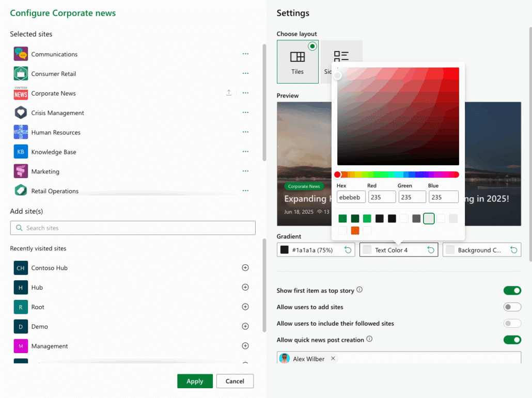Click info icon beside top story setting
532x398 pixels.
coord(359,290)
